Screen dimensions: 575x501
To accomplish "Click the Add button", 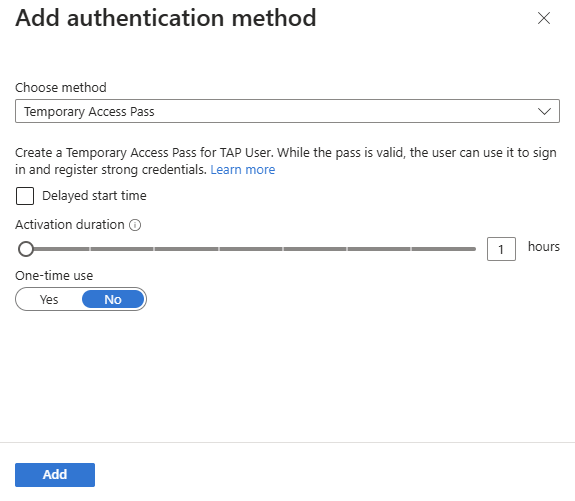I will pyautogui.click(x=55, y=475).
